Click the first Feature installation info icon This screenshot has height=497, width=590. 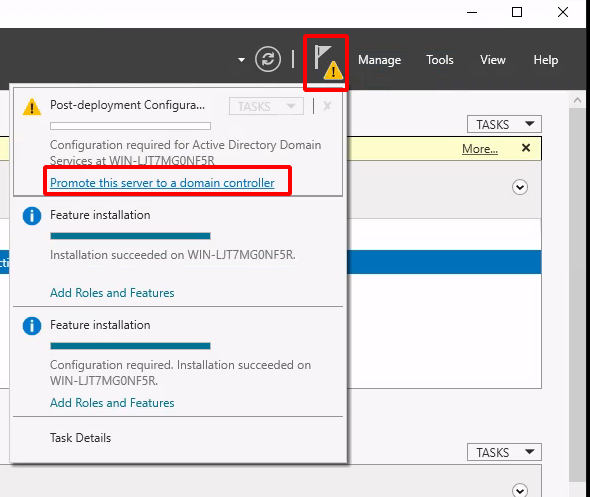(32, 216)
